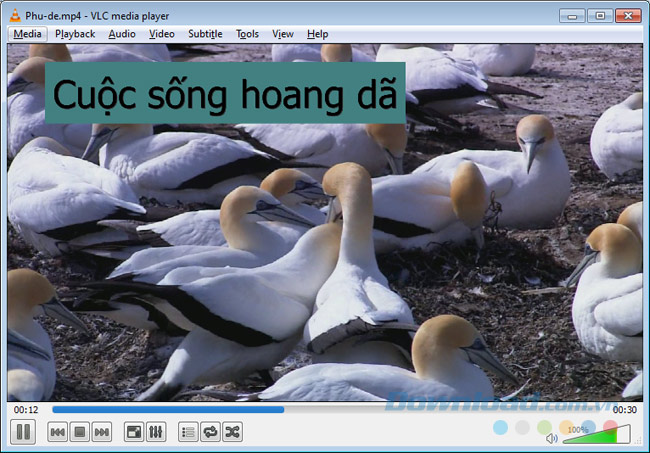Toggle loop repeat mode
The width and height of the screenshot is (650, 453).
click(x=211, y=432)
